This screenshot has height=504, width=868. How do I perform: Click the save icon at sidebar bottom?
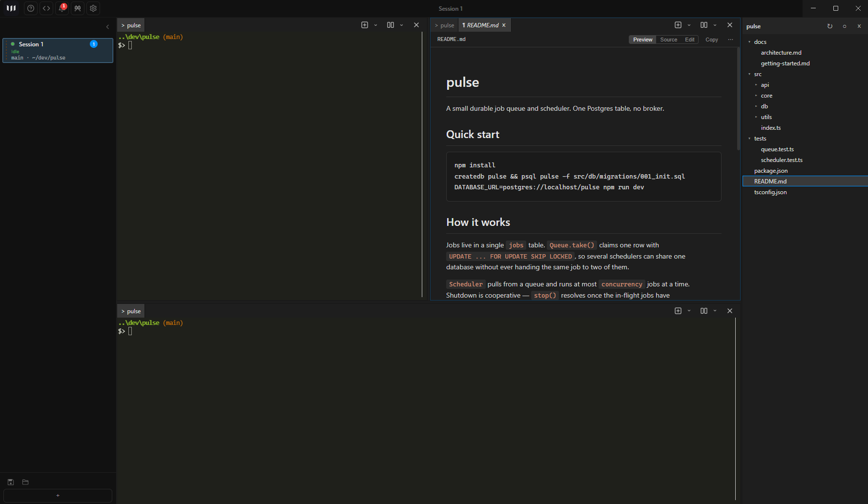(x=11, y=482)
